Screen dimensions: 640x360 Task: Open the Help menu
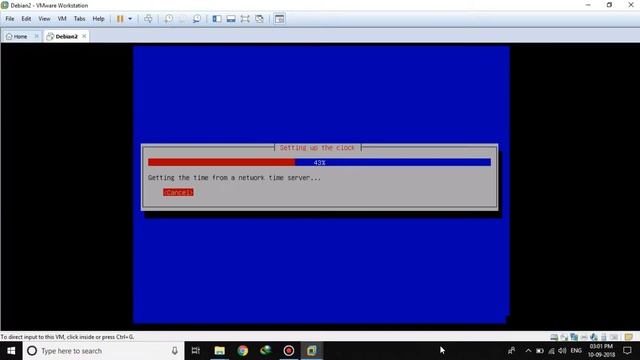[x=98, y=19]
